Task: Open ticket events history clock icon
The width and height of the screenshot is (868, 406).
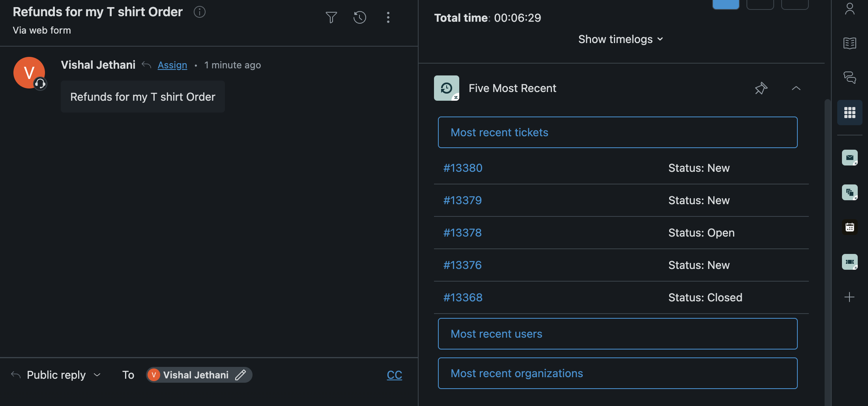Action: pos(359,17)
